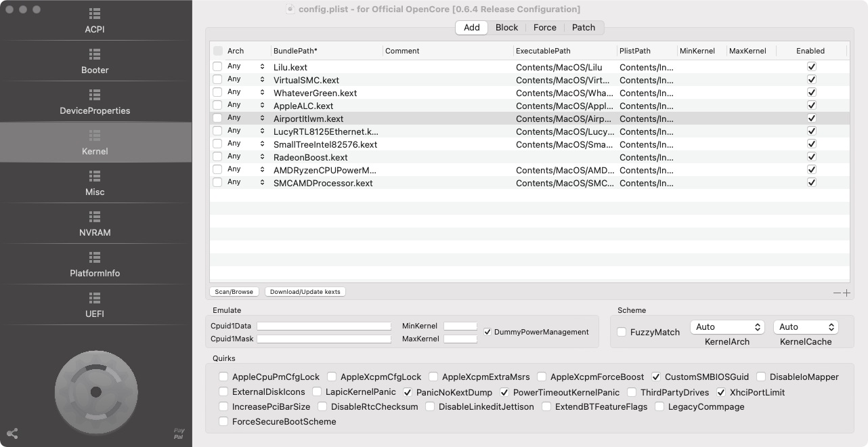Open the NVRAM sidebar icon
This screenshot has width=868, height=447.
[x=95, y=217]
